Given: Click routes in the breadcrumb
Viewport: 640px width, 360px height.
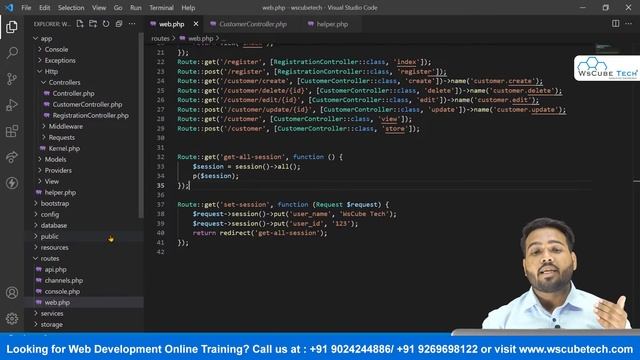Looking at the screenshot, I should [160, 38].
